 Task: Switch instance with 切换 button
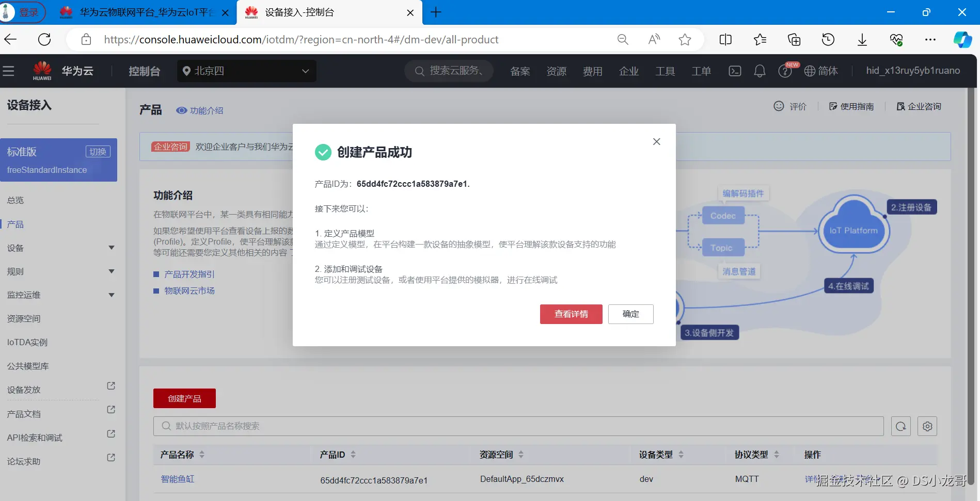[98, 152]
